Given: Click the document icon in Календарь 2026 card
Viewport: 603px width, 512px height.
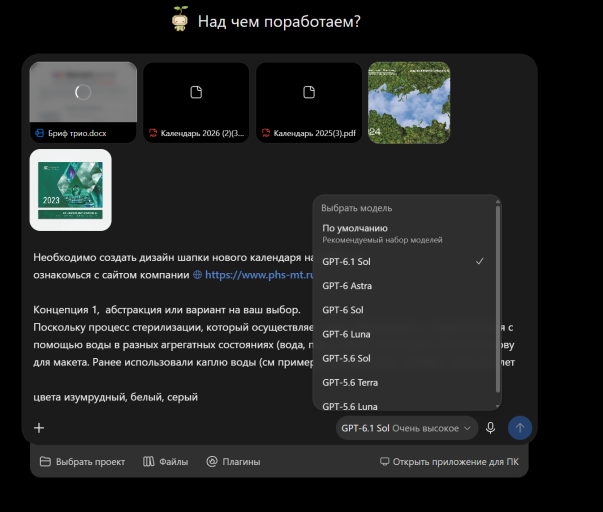Looking at the screenshot, I should pos(196,92).
